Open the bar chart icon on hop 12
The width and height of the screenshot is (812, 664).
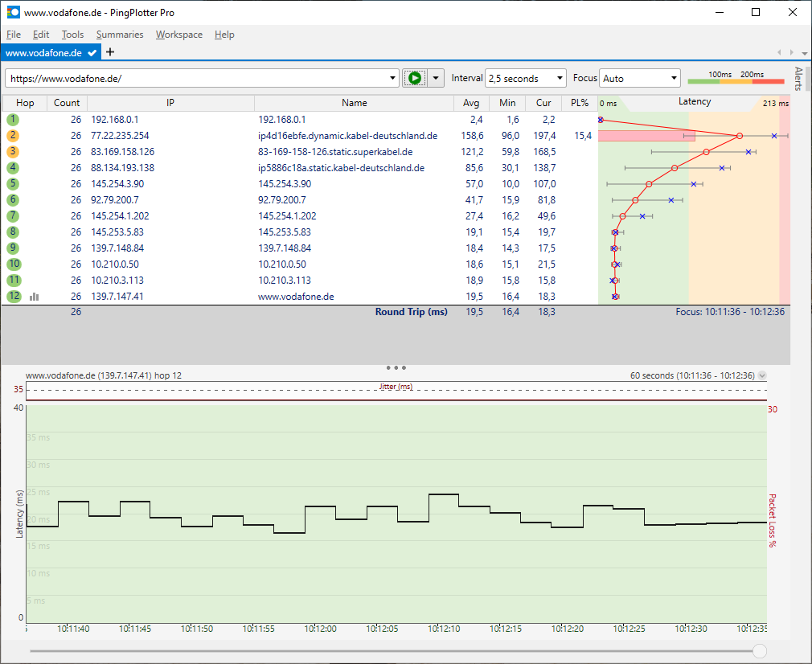click(33, 297)
